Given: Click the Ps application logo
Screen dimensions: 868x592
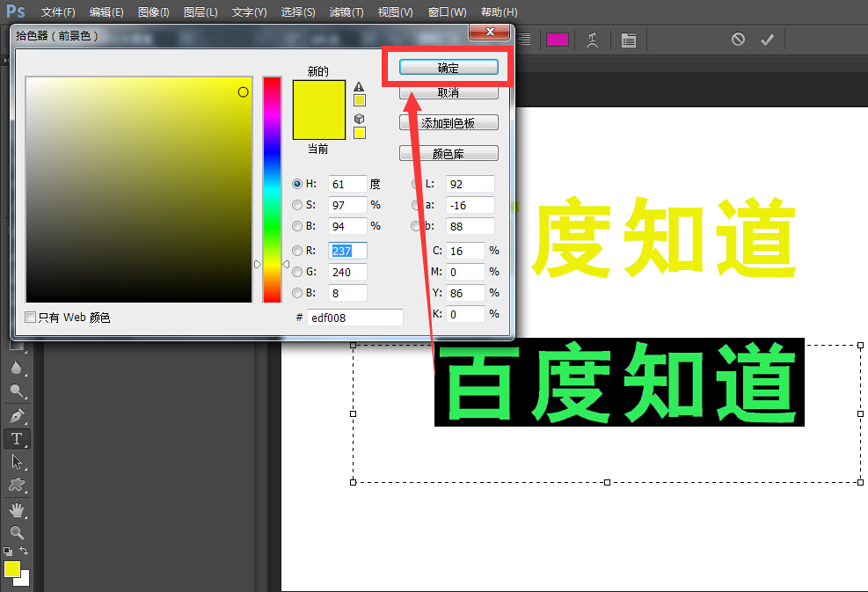Looking at the screenshot, I should click(x=16, y=11).
